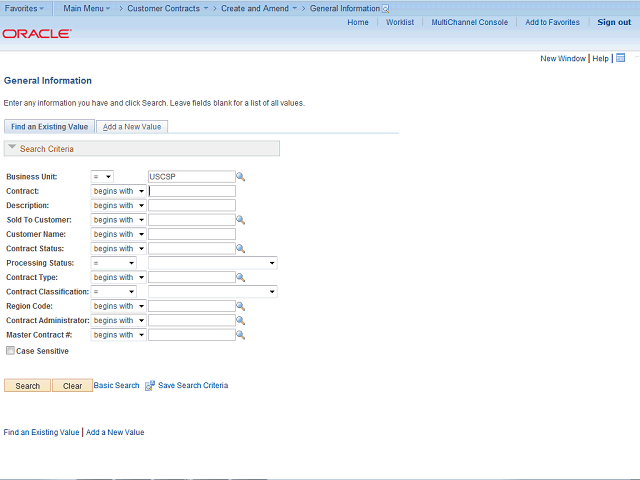Click bottom Add a New Value link
This screenshot has width=640, height=480.
[115, 432]
